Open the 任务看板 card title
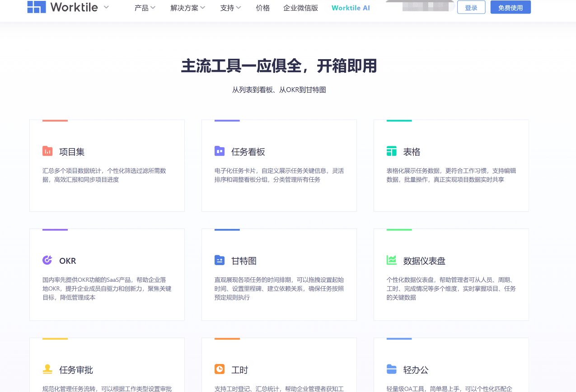This screenshot has width=576, height=392. 248,152
